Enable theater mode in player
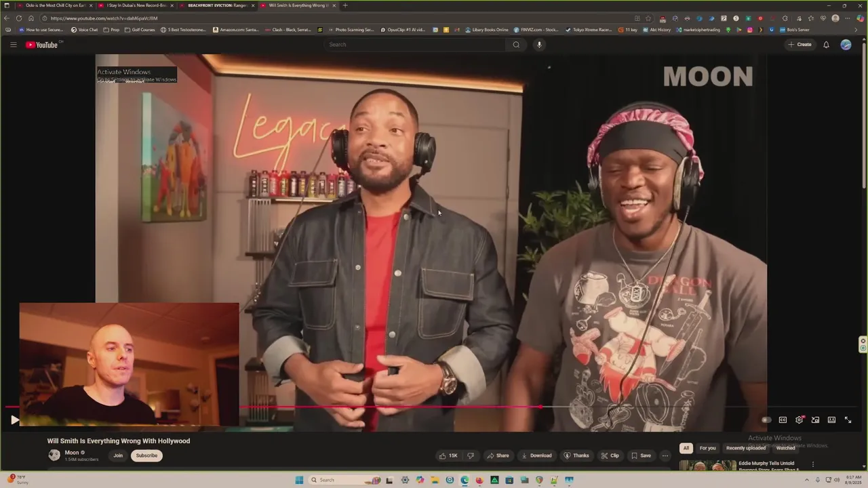The width and height of the screenshot is (868, 488). (x=831, y=420)
